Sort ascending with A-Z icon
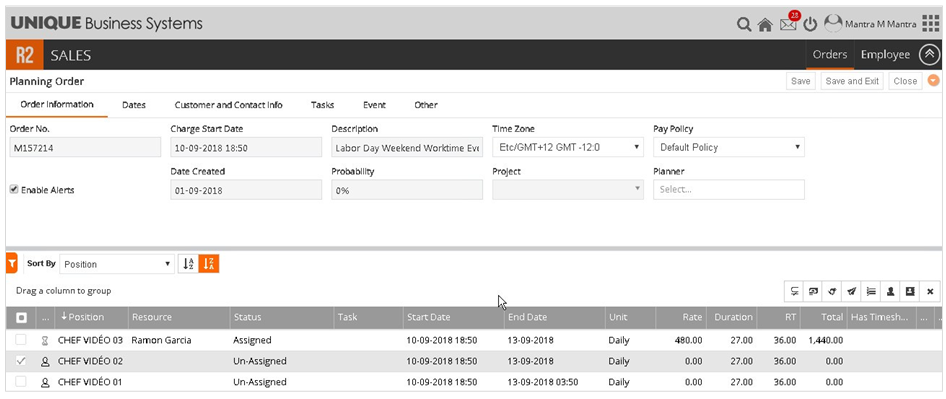946x399 pixels. click(188, 264)
